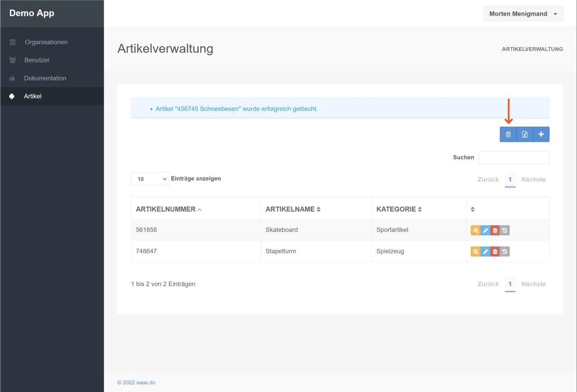
Task: Delete the Stapelturm article
Action: click(495, 252)
